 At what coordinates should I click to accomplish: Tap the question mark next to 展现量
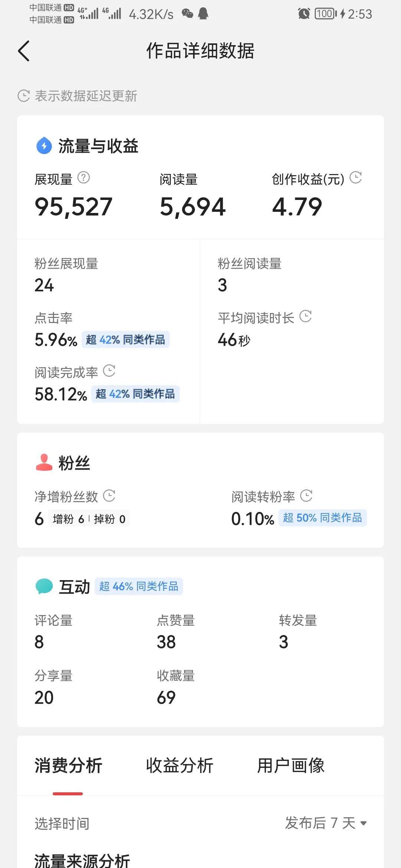(x=84, y=178)
